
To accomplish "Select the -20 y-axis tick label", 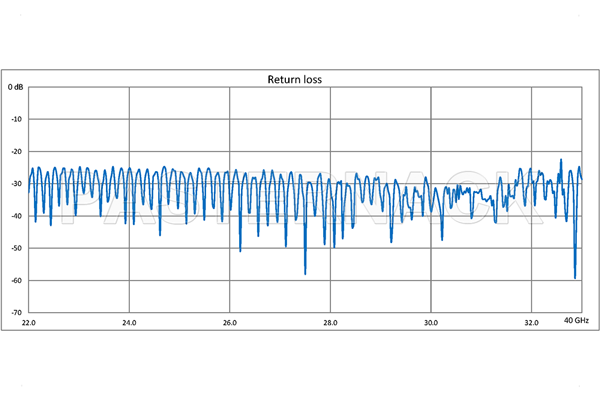I will pos(16,152).
